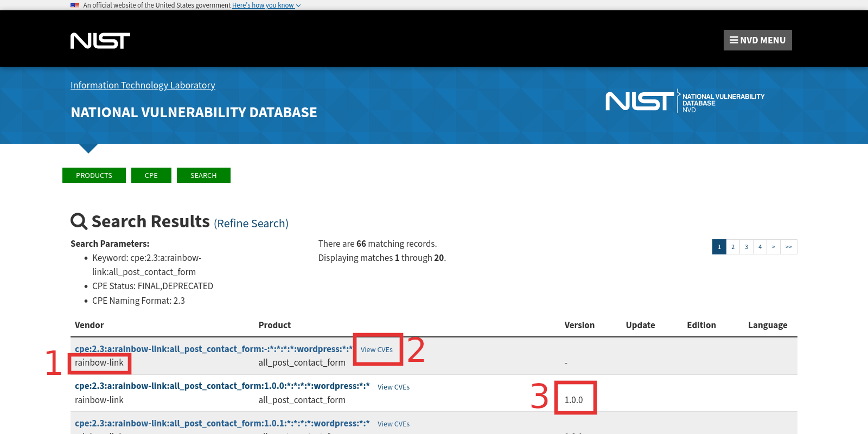Click 'CPE Naming Format: 2.3' parameter
This screenshot has height=434, width=868.
coord(138,301)
